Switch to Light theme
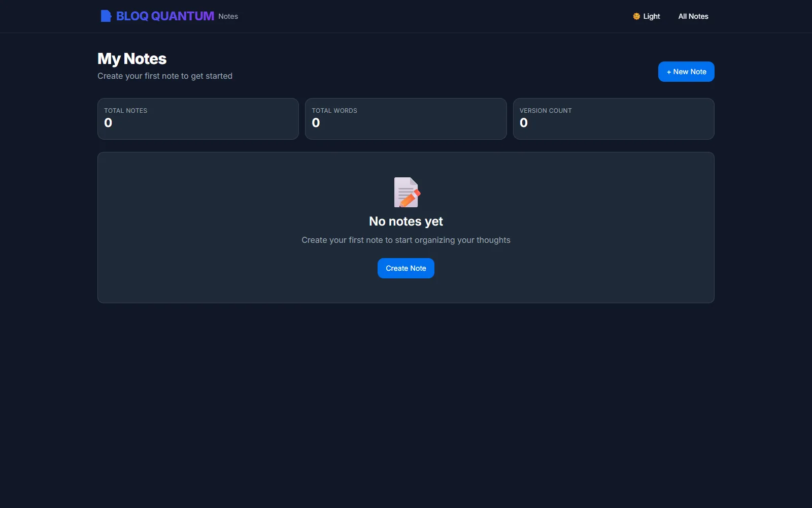 click(x=646, y=16)
